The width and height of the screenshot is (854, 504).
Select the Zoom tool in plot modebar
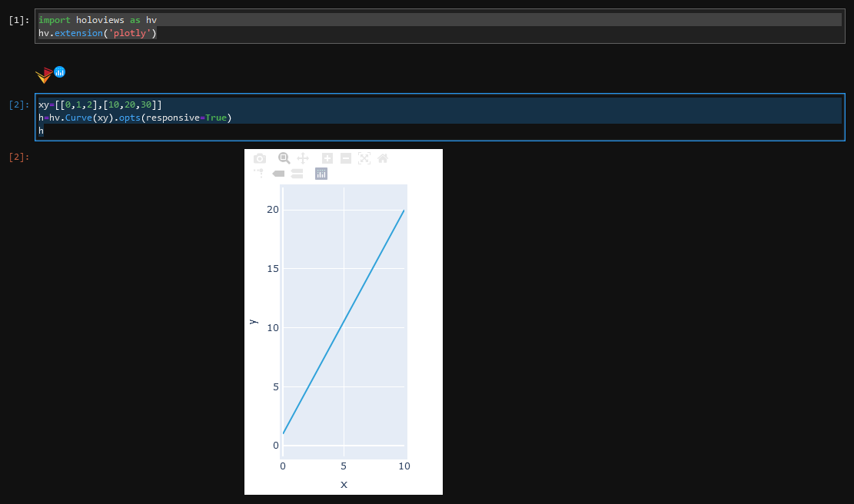pos(284,158)
